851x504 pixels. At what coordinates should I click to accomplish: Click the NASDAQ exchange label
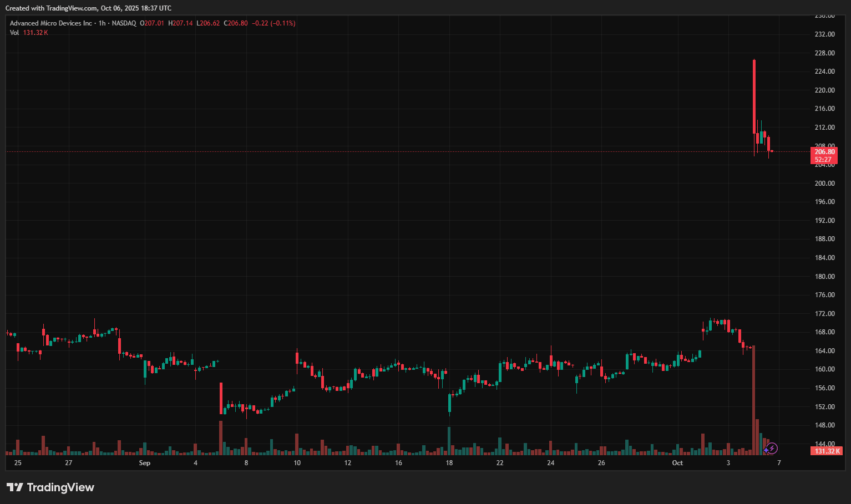tap(124, 23)
